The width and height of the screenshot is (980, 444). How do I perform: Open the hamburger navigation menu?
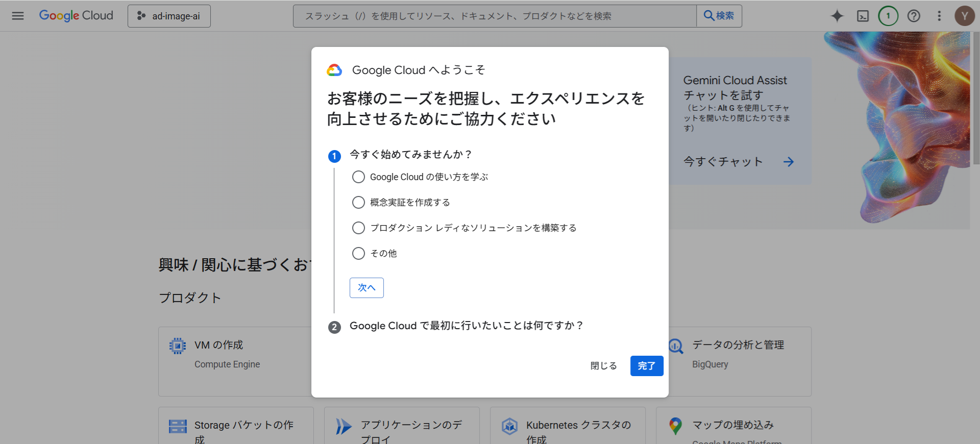point(18,16)
